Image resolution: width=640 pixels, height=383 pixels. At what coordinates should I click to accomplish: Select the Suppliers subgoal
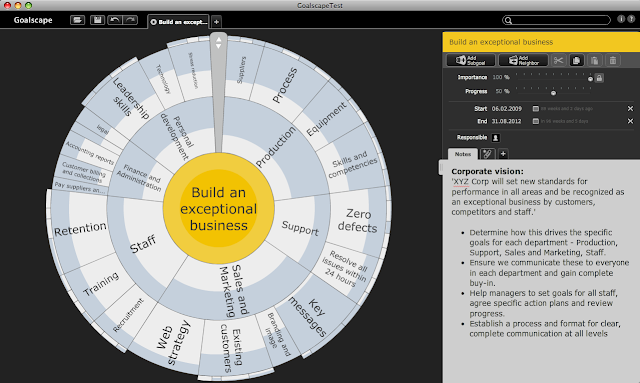pyautogui.click(x=242, y=70)
